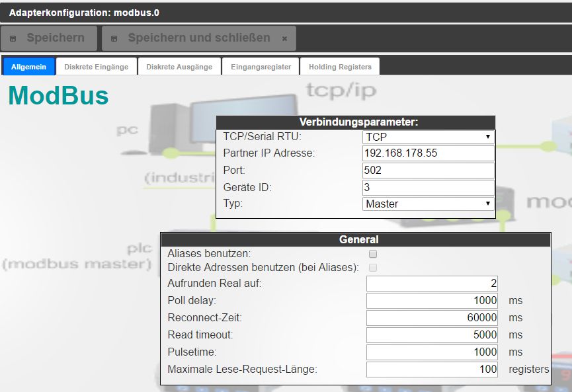Toggle Direkte Adressen benutzen checkbox

point(373,268)
